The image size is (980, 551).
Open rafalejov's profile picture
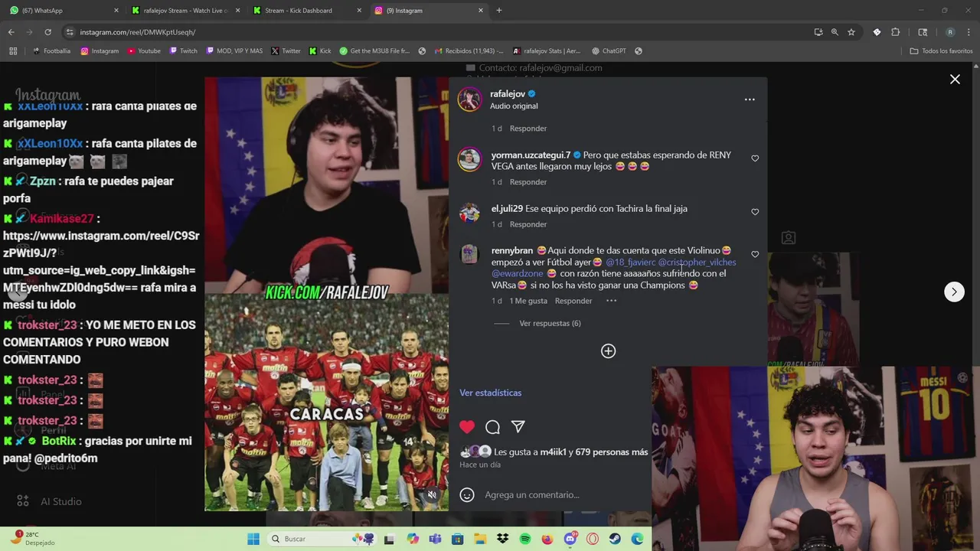coord(469,99)
